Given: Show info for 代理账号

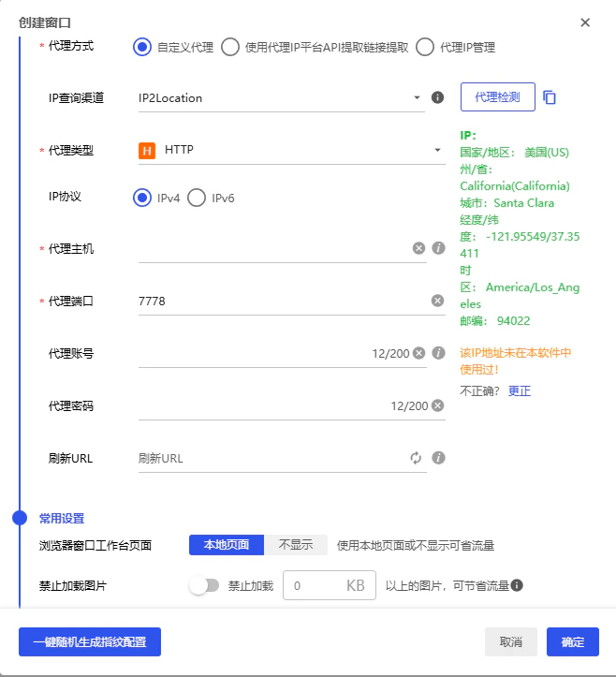Looking at the screenshot, I should pos(438,353).
